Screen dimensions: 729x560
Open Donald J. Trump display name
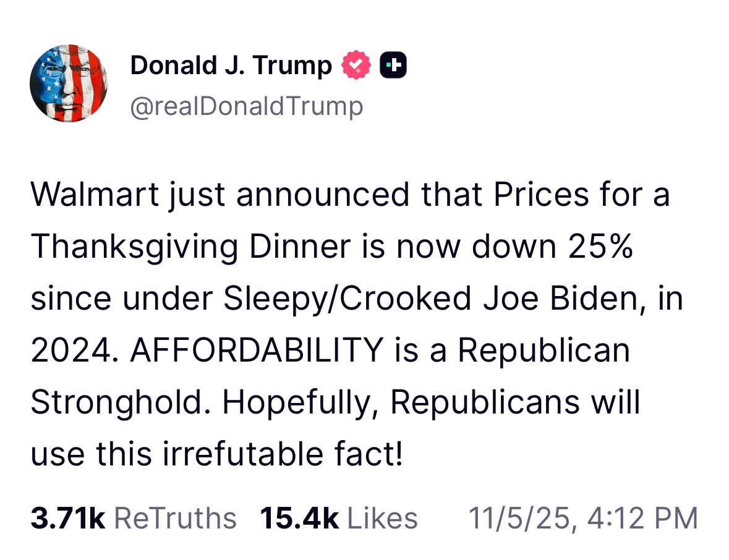231,66
